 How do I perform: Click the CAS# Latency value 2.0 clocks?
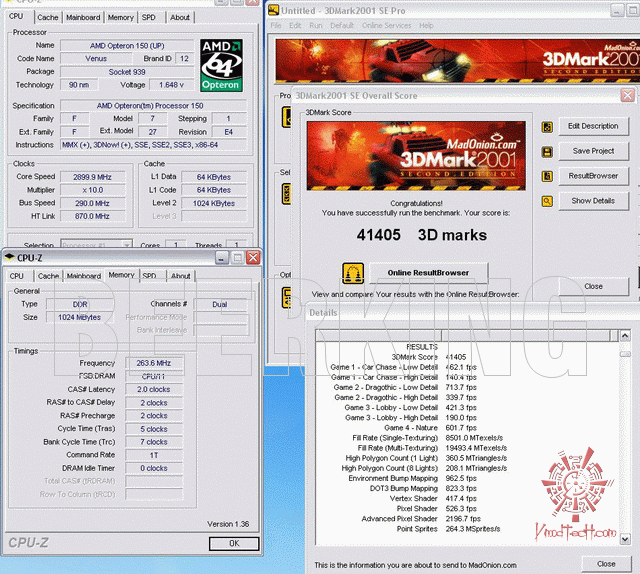pyautogui.click(x=154, y=389)
